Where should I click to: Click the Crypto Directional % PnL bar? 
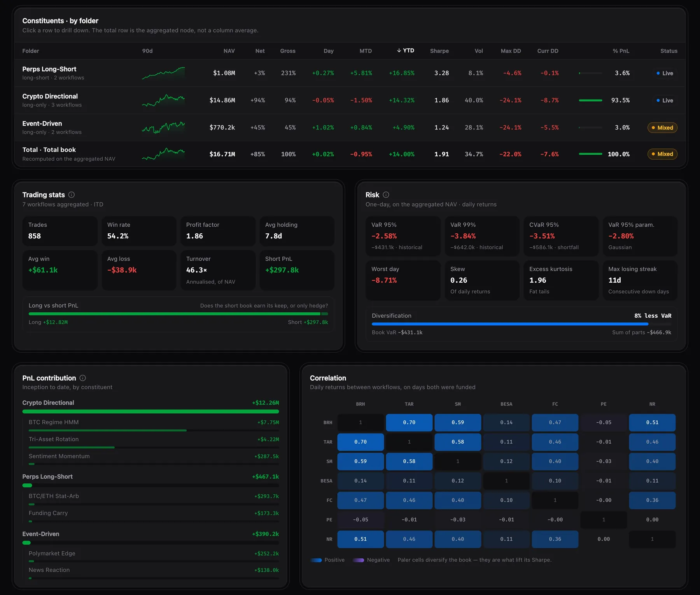point(590,100)
